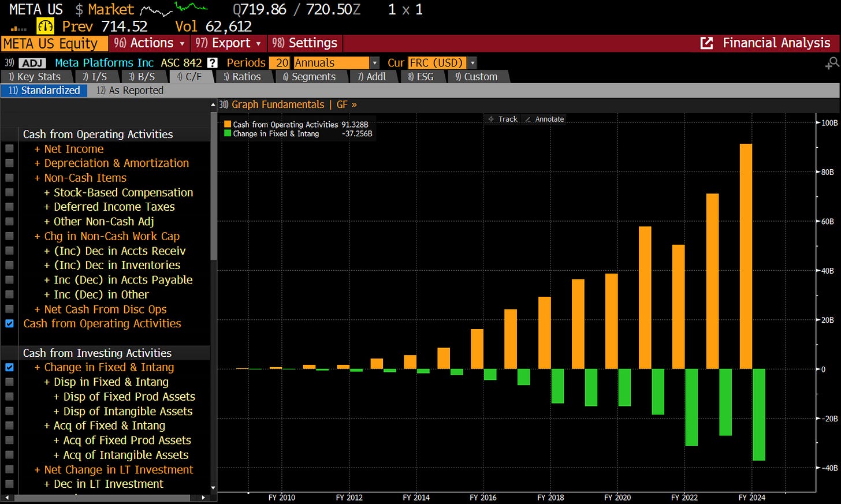Click the yellow gauge icon beside Prev
This screenshot has height=504, width=841.
point(45,26)
